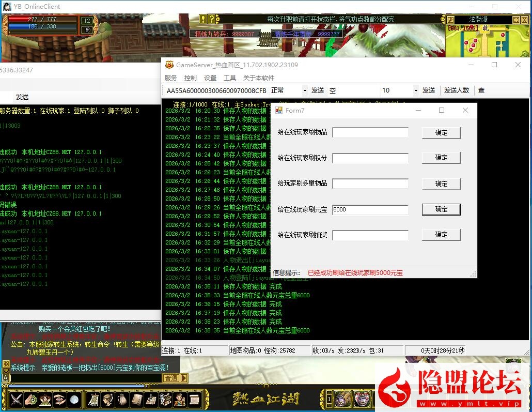
Task: Click the crossed-weapons icon in bottom-left toolbar
Action: click(17, 400)
